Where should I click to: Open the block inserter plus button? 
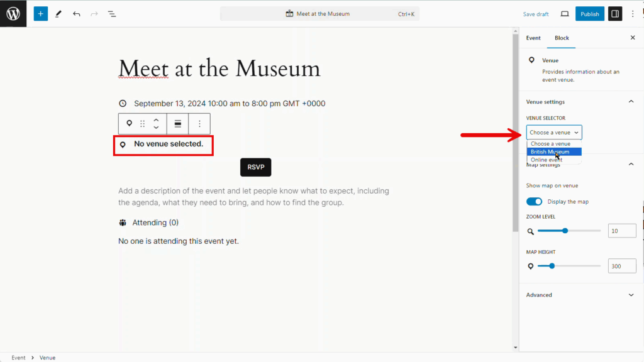[41, 13]
